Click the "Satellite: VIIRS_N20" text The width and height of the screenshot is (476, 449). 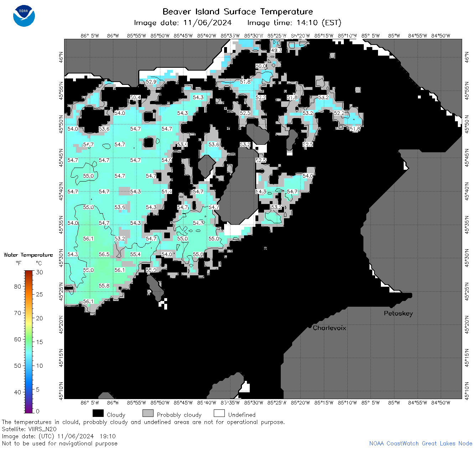[x=29, y=429]
